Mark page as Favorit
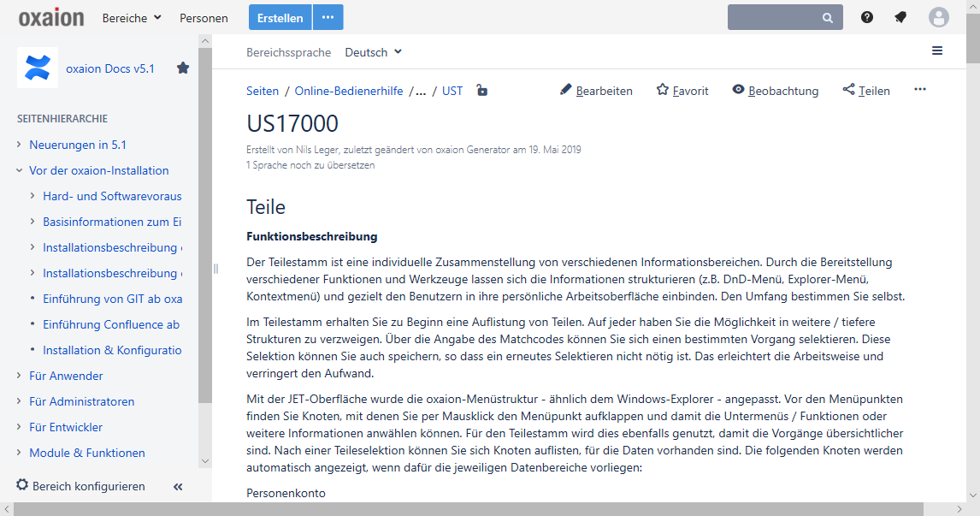The image size is (980, 516). [682, 91]
